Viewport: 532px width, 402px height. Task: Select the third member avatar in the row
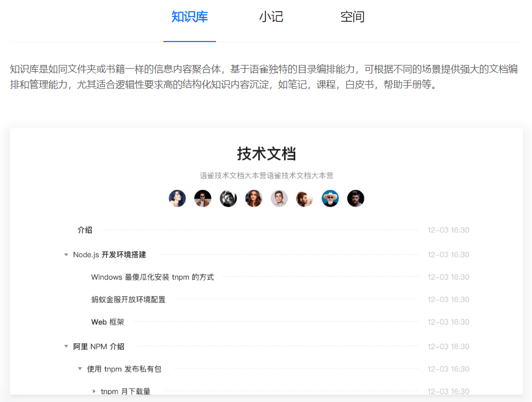point(228,198)
